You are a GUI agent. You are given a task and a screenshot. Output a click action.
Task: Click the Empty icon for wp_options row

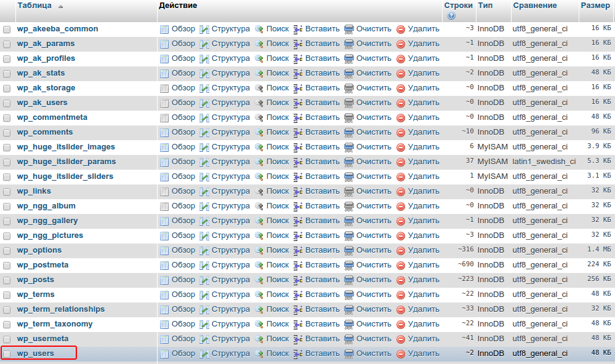[x=349, y=250]
